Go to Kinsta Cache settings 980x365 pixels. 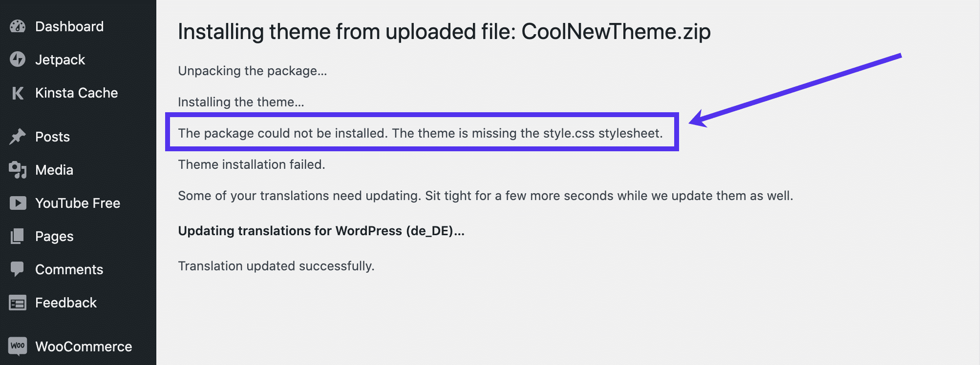(x=77, y=93)
